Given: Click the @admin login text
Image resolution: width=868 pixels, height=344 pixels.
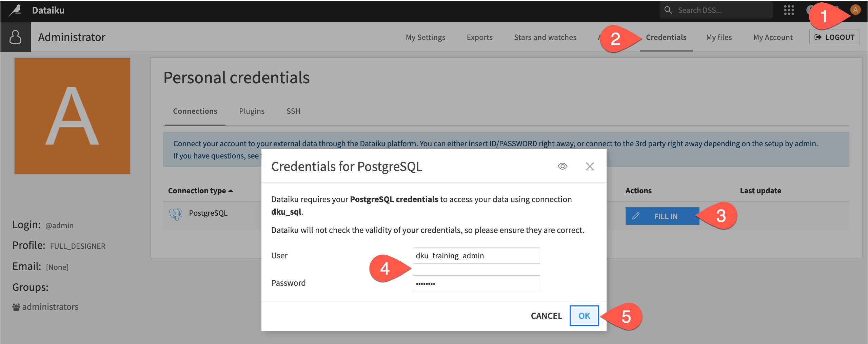Looking at the screenshot, I should [59, 225].
